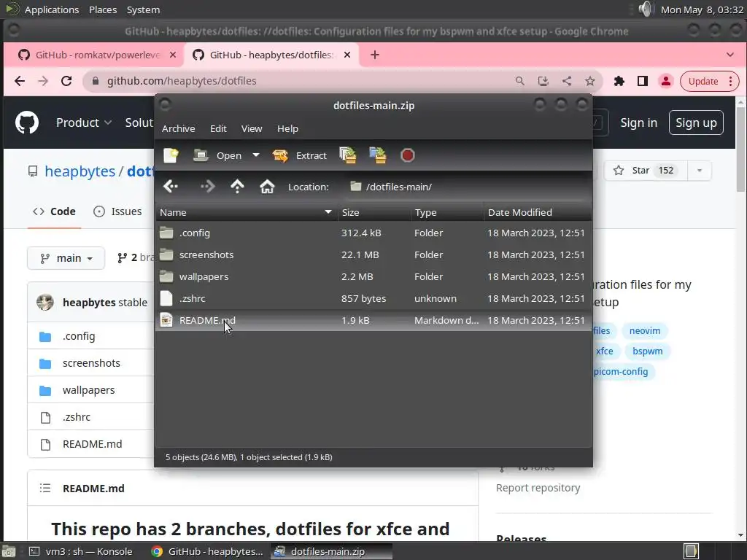Click the zoom magnifier icon in address bar
Screen dimensions: 747x560
pos(519,81)
